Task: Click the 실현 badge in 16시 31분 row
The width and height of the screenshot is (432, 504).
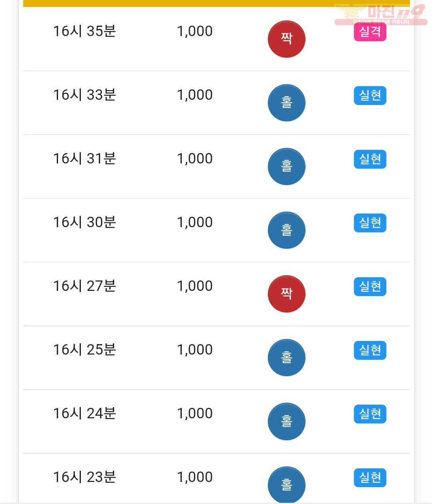Action: pyautogui.click(x=370, y=159)
